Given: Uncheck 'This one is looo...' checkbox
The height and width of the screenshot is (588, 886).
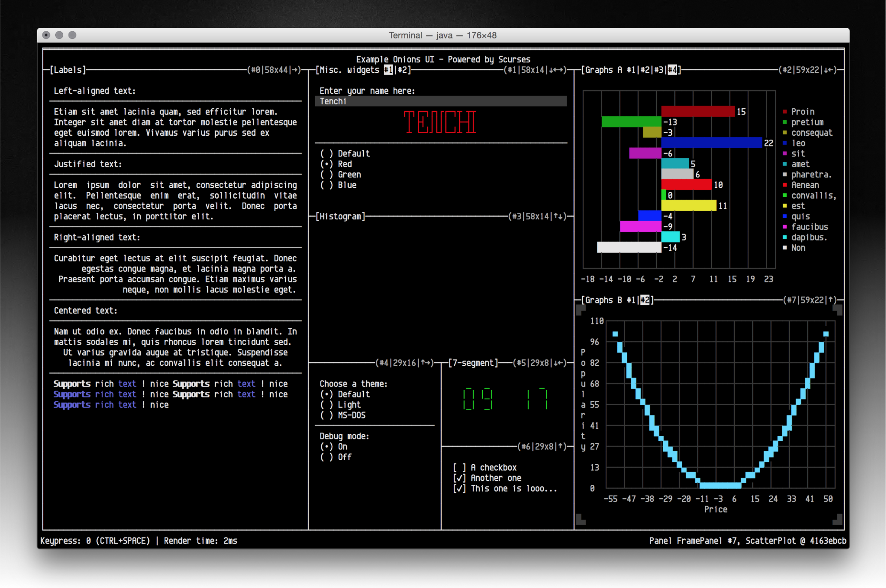Looking at the screenshot, I should click(x=505, y=489).
